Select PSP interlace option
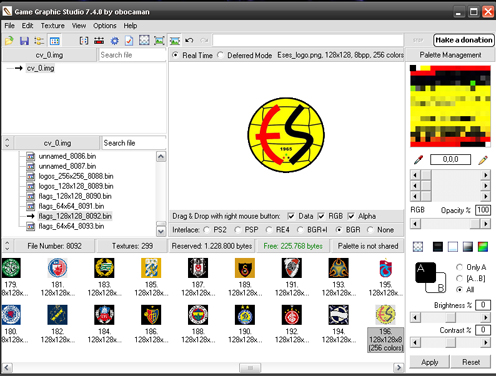The image size is (496, 376). (238, 230)
